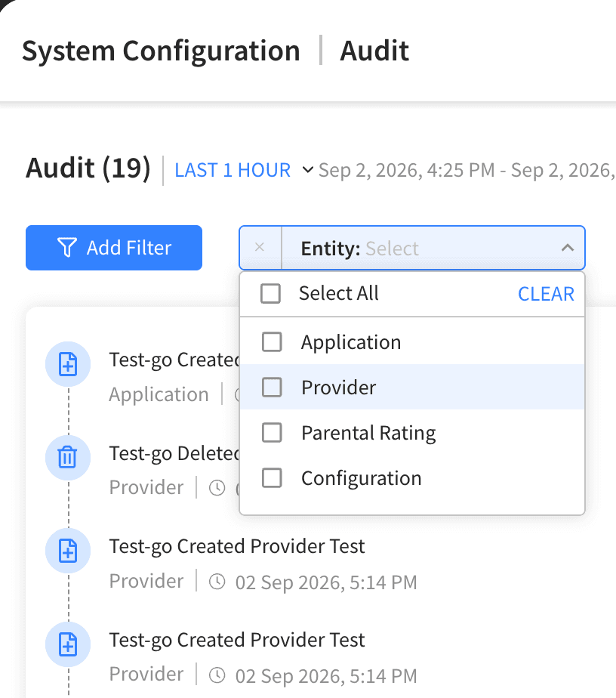Click Provider label of the first 'Test-go Created Provider Test' entry
Viewport: 616px width, 698px height.
(x=146, y=581)
